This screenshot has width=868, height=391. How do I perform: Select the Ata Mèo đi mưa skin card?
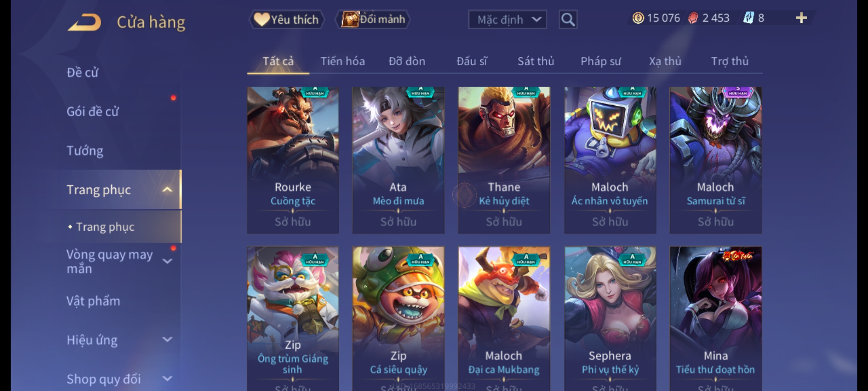[398, 160]
